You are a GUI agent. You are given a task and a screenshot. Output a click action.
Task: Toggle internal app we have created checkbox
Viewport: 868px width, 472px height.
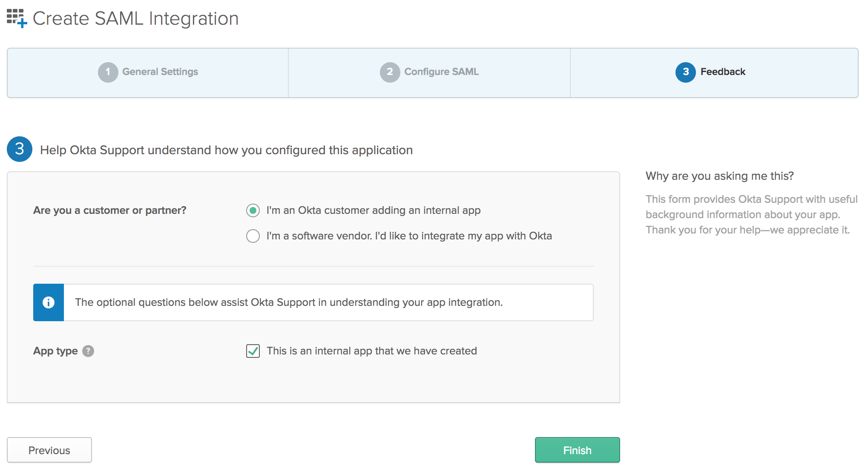pyautogui.click(x=253, y=351)
